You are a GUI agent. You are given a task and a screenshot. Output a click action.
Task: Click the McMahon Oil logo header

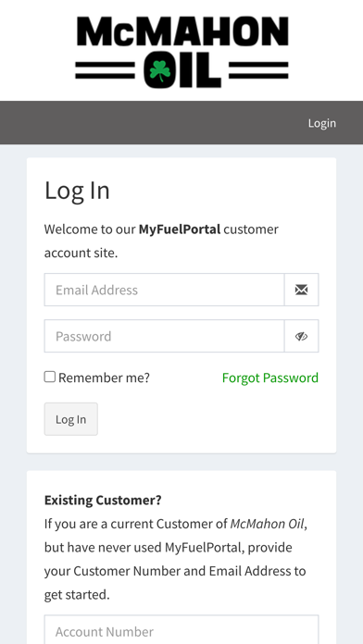pyautogui.click(x=181, y=52)
